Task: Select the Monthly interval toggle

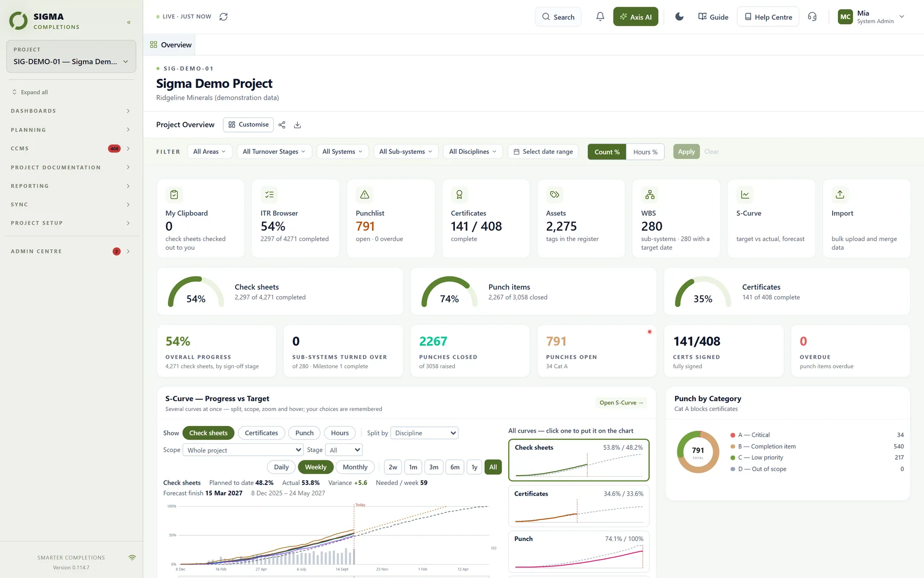Action: (355, 467)
